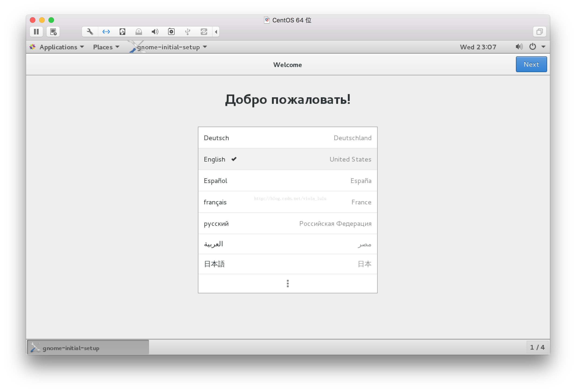Screen dimensions: 576x392
Task: Click the network adapter icon
Action: point(106,32)
